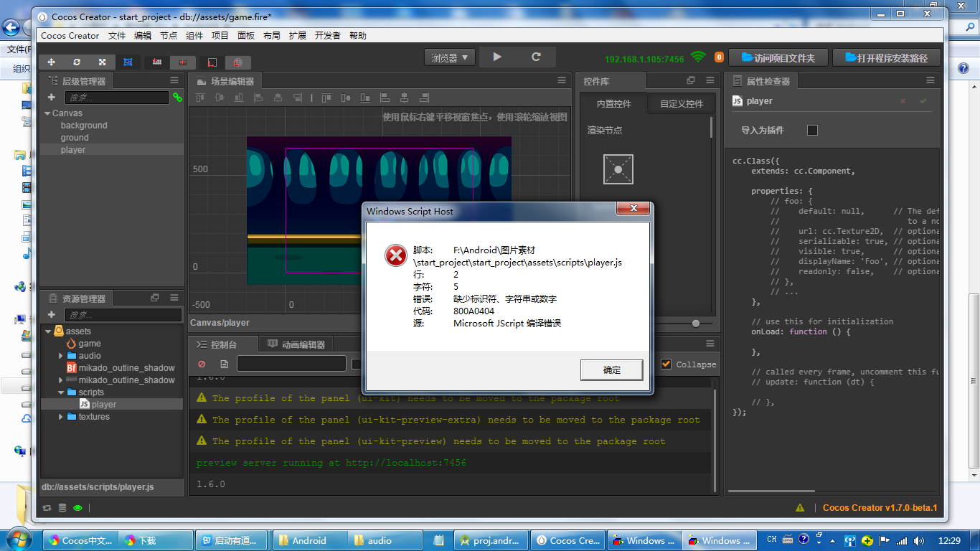Open the 浏览器 preview platform dropdown
This screenshot has width=980, height=551.
tap(450, 57)
